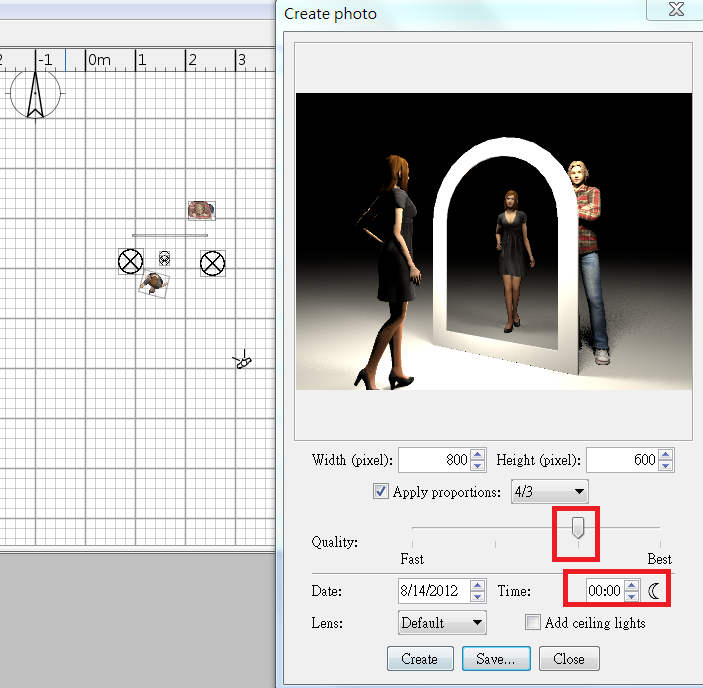The height and width of the screenshot is (688, 703).
Task: Click the Close button in dialog
Action: (569, 659)
